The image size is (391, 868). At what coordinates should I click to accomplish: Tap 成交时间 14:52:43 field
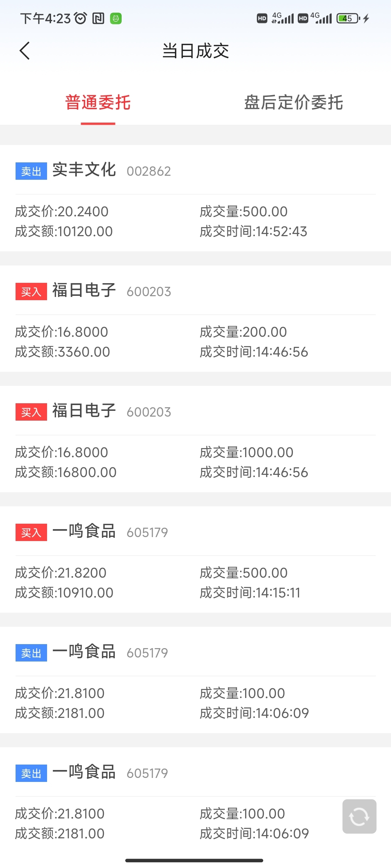tap(253, 231)
